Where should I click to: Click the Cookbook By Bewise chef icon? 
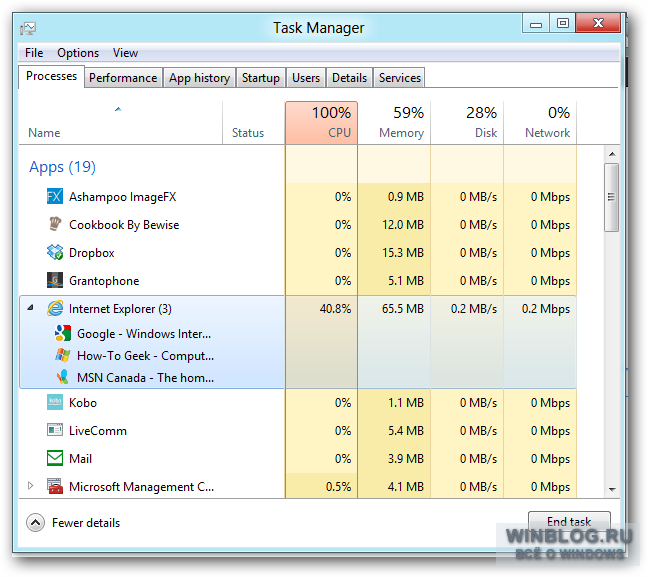point(55,224)
